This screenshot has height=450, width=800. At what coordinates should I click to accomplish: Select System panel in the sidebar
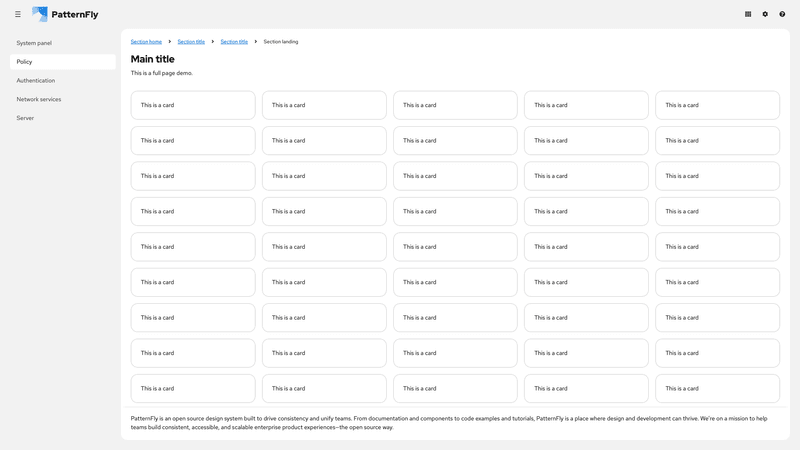34,43
